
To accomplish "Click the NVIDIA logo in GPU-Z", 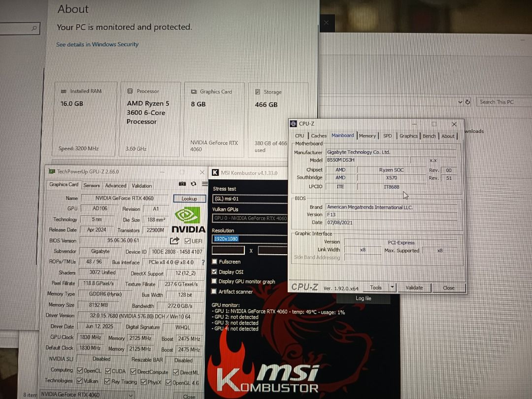I will tap(188, 221).
